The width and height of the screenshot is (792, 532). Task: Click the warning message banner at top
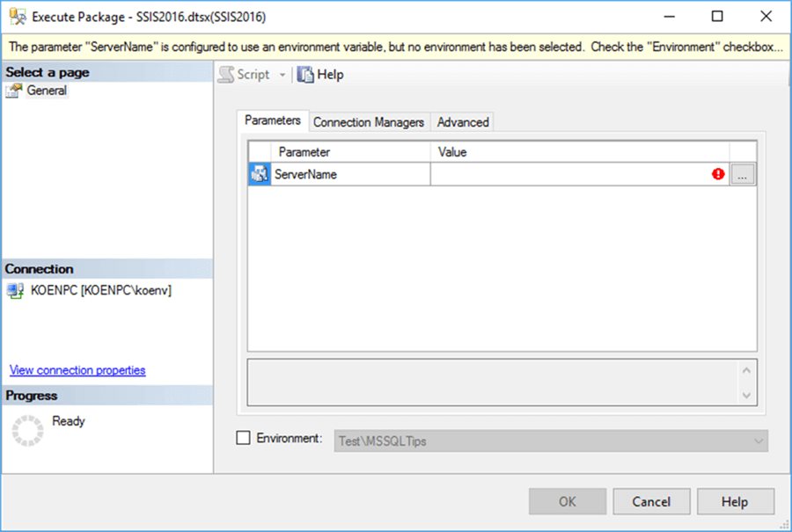pos(396,47)
